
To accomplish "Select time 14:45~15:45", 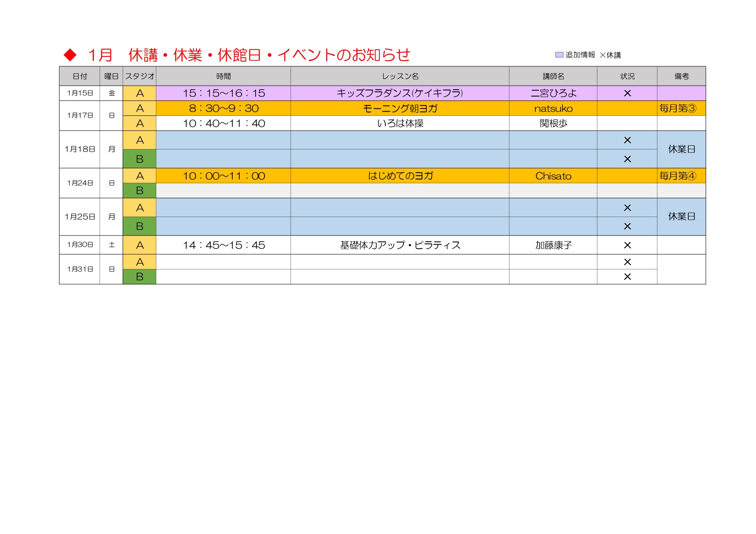I will pyautogui.click(x=223, y=245).
